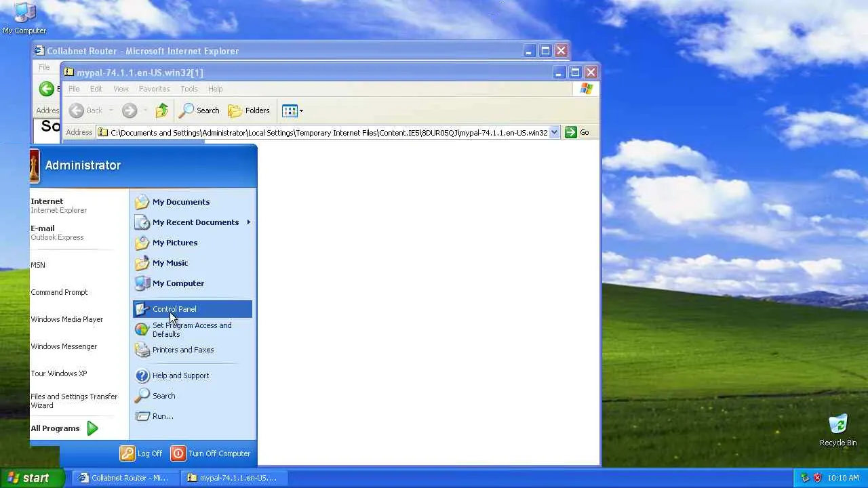The height and width of the screenshot is (488, 868).
Task: Open File menu in the mypal folder window
Action: (x=74, y=89)
